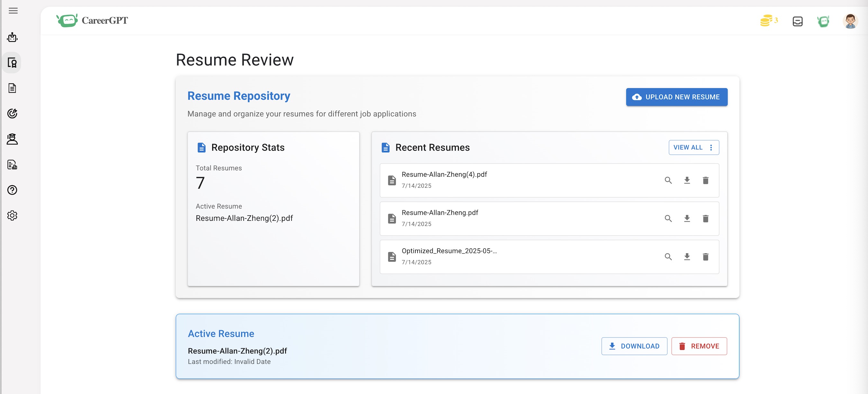
Task: Click the CareerGPT logo
Action: [x=92, y=20]
